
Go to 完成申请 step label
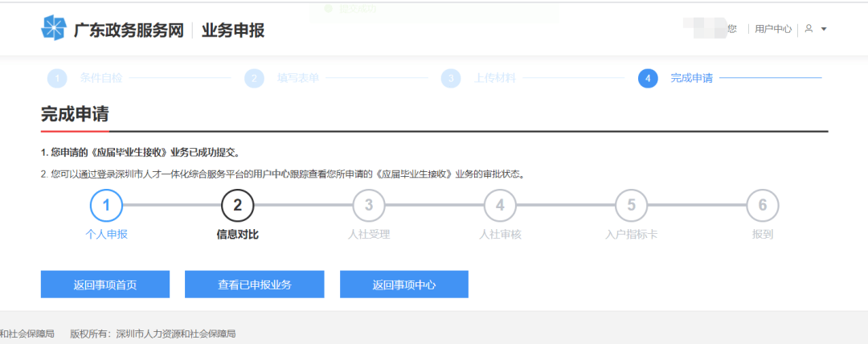(x=691, y=78)
